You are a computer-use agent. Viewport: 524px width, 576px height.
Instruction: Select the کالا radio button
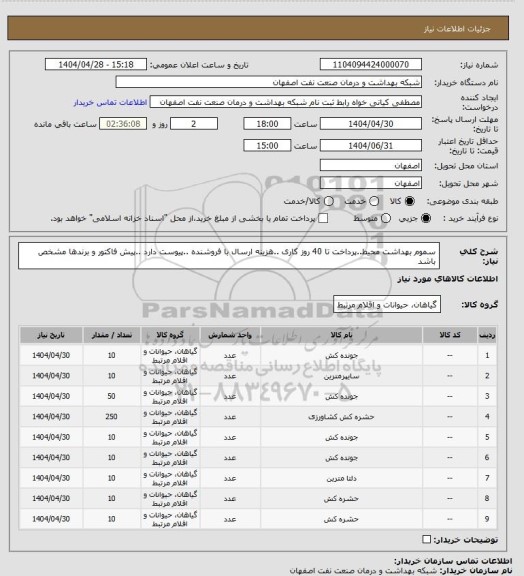click(x=409, y=201)
